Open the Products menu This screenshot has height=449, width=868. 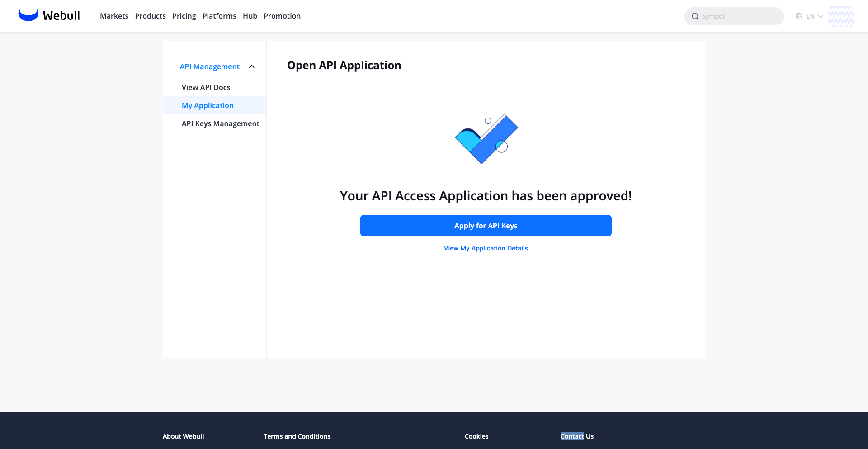click(x=150, y=16)
